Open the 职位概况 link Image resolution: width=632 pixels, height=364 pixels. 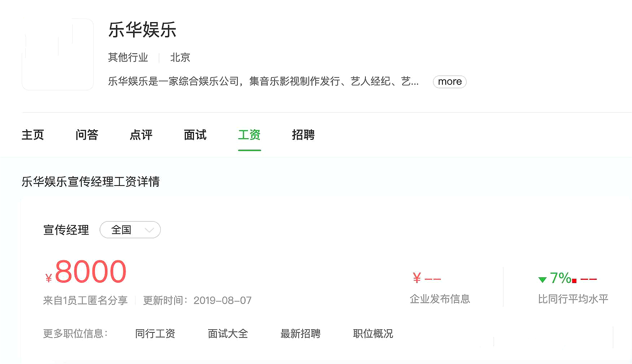tap(372, 334)
